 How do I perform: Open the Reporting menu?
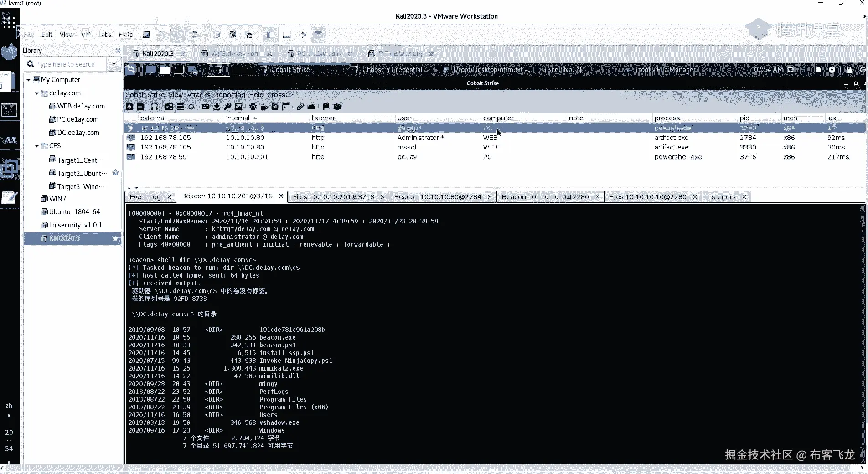229,95
